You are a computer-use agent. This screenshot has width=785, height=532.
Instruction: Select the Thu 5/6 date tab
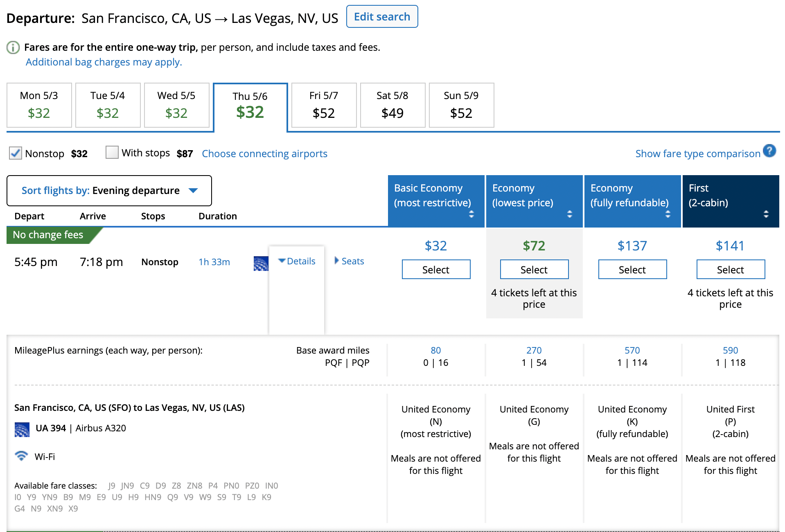(250, 108)
